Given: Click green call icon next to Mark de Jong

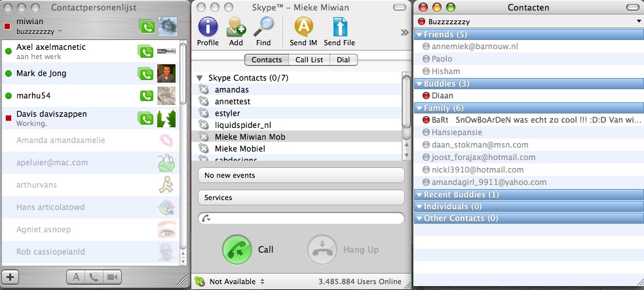Looking at the screenshot, I should coord(145,73).
